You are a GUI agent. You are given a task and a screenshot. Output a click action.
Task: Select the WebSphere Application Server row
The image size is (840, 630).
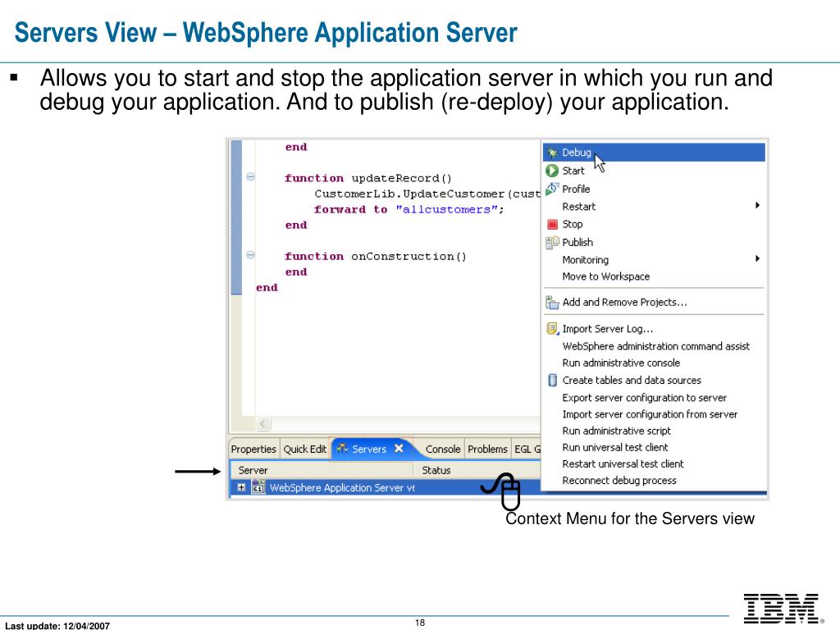click(x=386, y=487)
